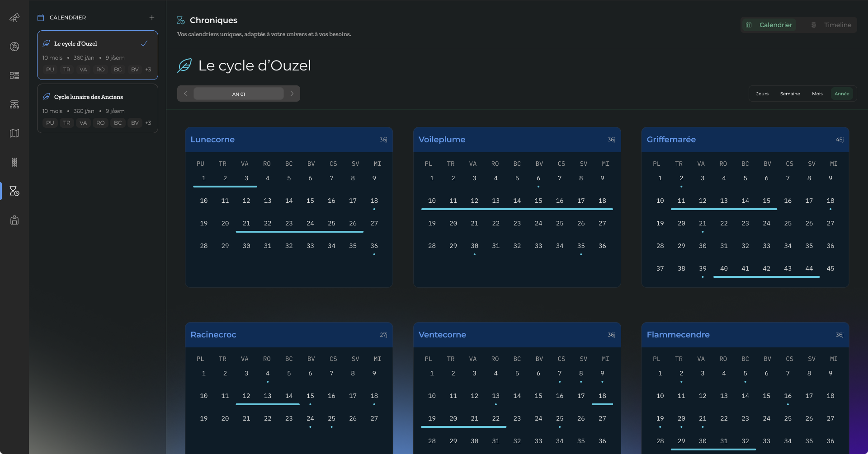Go to next year with right chevron
Screen dimensions: 868x454
292,94
